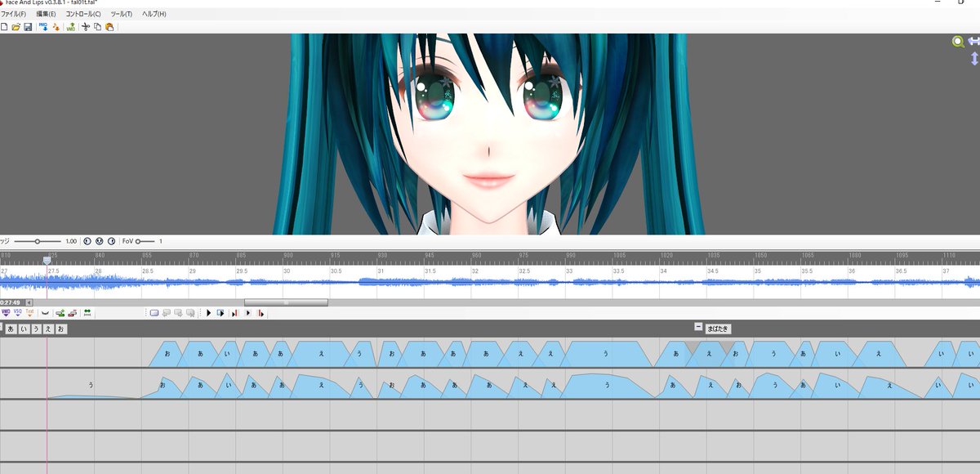Click the lip curve shape icon
The height and width of the screenshot is (474, 980).
(x=45, y=313)
